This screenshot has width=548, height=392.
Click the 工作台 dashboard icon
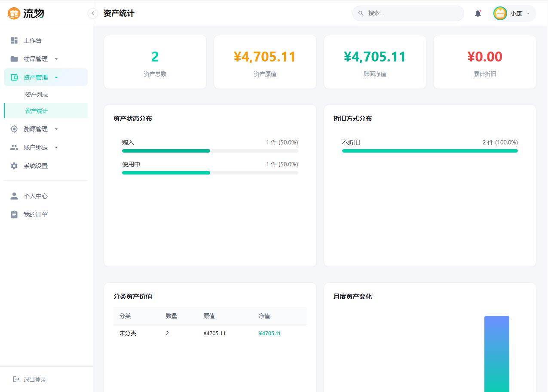tap(14, 40)
